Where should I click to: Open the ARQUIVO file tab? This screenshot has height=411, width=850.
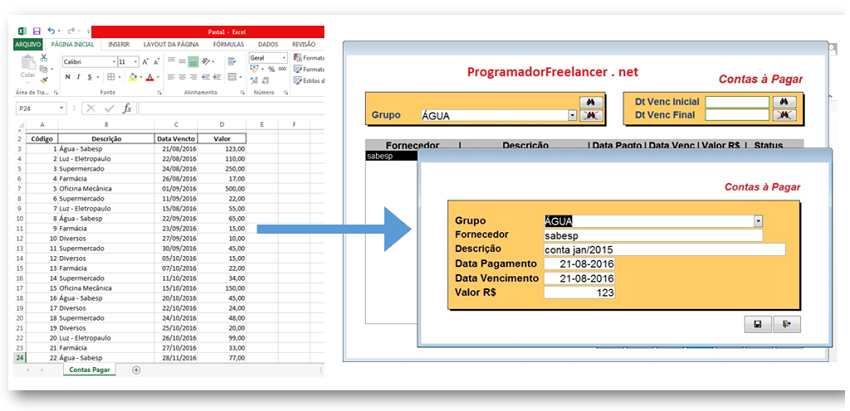tap(28, 44)
